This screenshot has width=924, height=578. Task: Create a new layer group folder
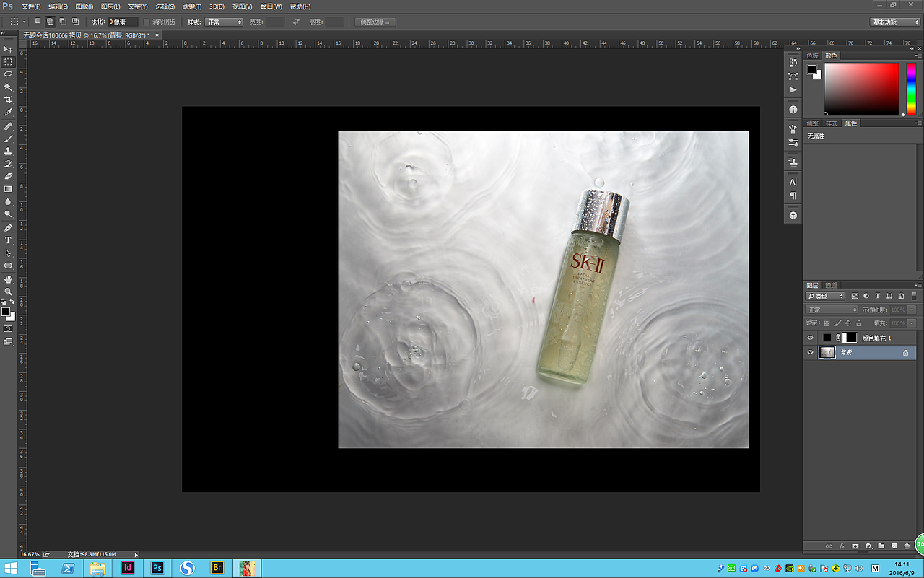pos(881,546)
